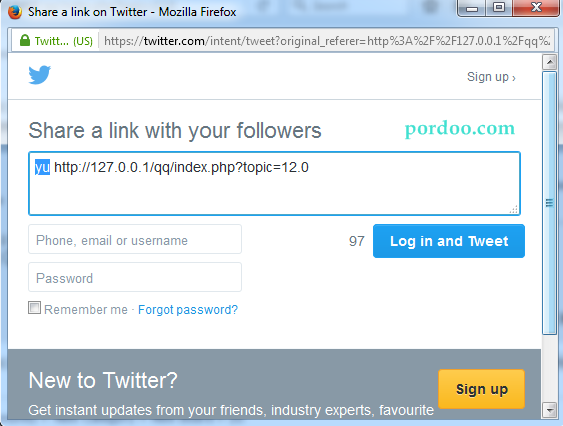Click the scrollbar down arrow
This screenshot has height=426, width=563.
(x=549, y=410)
